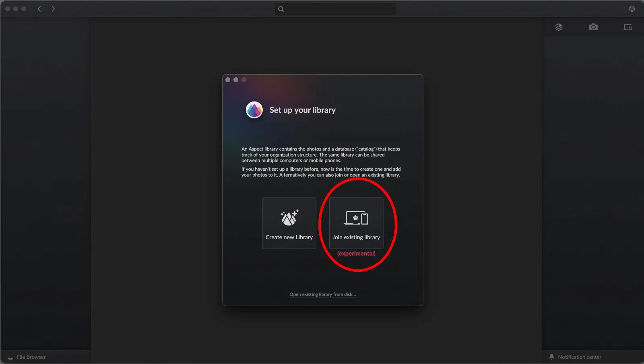This screenshot has height=364, width=644.
Task: Open the devices icon in right panel
Action: 627,27
